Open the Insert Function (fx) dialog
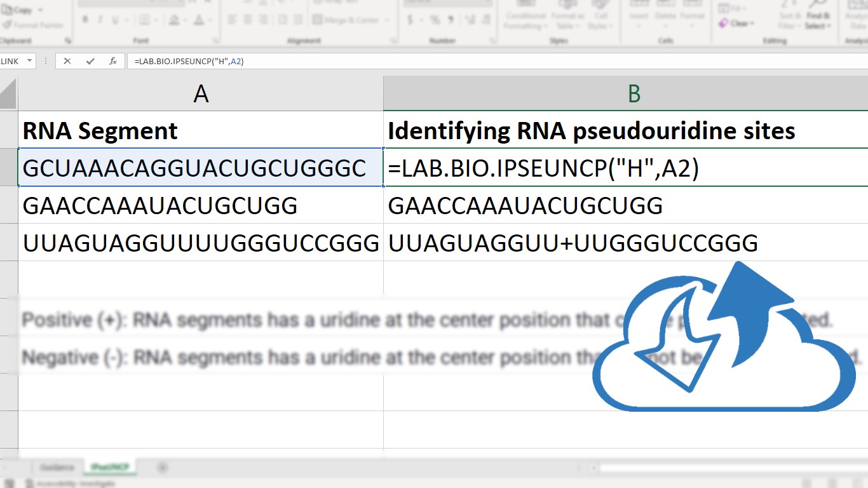The height and width of the screenshot is (488, 868). 113,62
